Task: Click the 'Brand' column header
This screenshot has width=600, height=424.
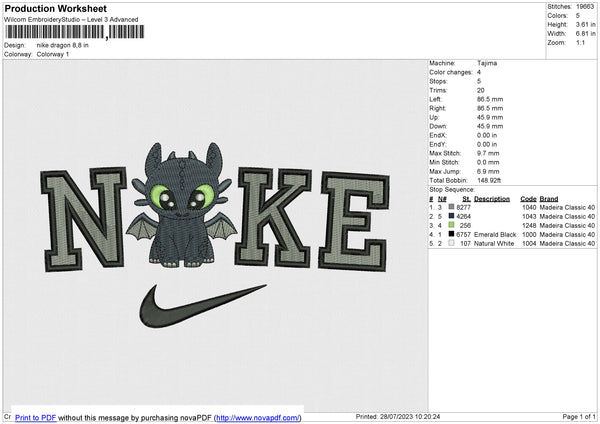Action: tap(549, 199)
